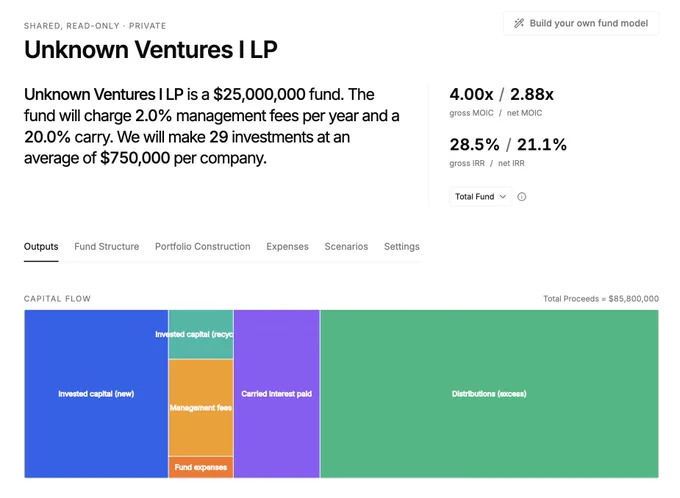
Task: Select the orange Management fees block
Action: point(201,408)
